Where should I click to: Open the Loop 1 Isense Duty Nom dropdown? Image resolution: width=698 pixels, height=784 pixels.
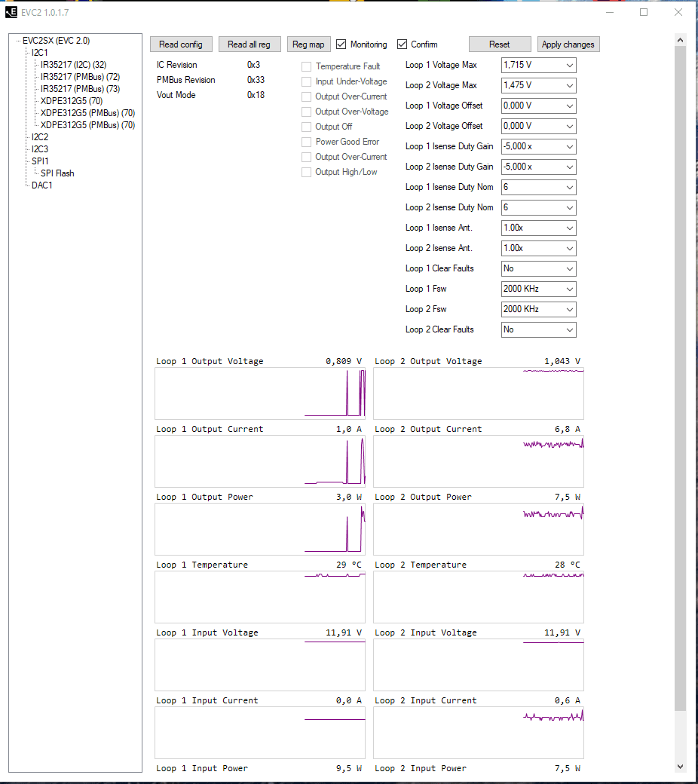(x=538, y=187)
